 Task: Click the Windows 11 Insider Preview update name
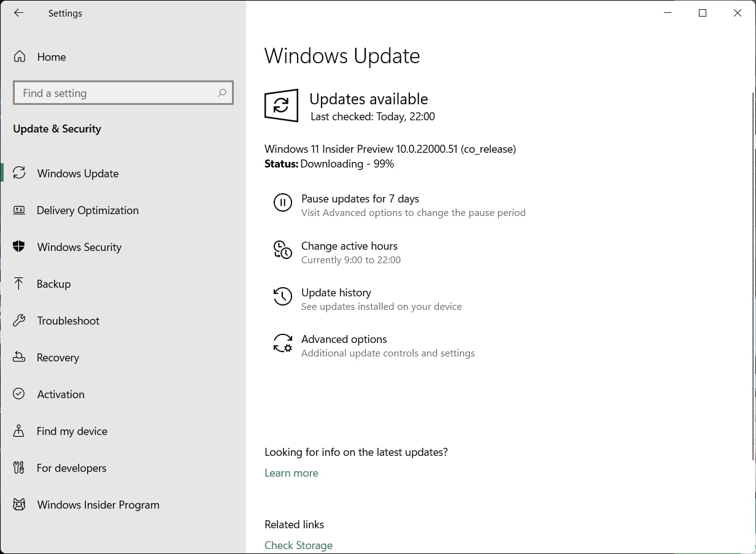(390, 149)
